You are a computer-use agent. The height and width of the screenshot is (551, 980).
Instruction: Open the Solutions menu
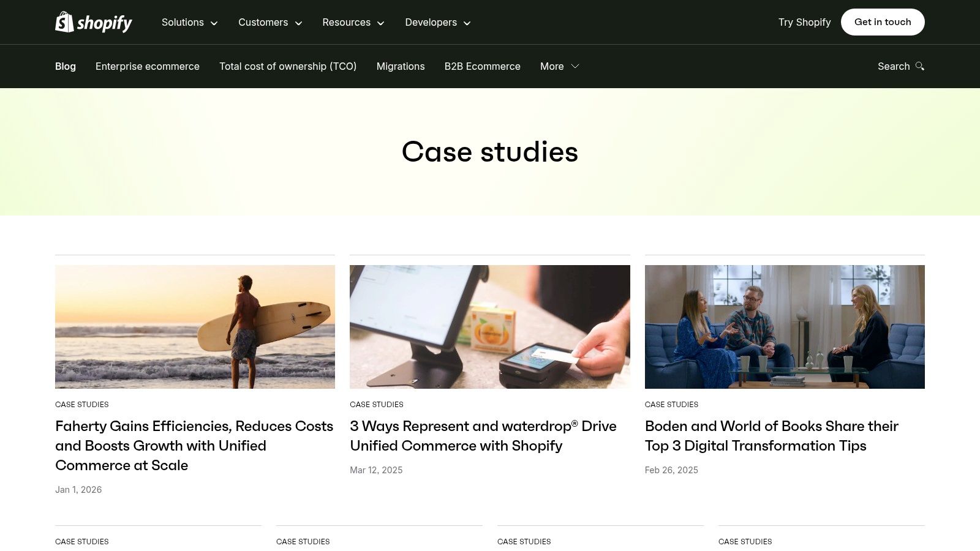point(190,23)
